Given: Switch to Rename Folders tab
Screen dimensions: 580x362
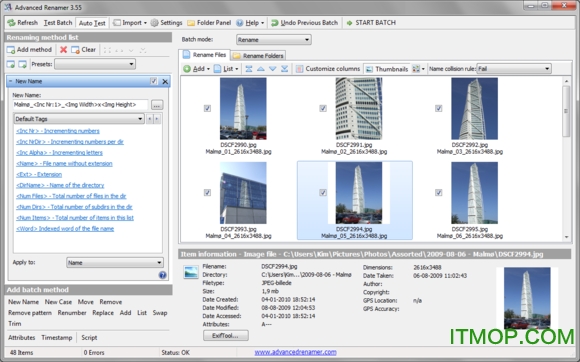Looking at the screenshot, I should [258, 56].
